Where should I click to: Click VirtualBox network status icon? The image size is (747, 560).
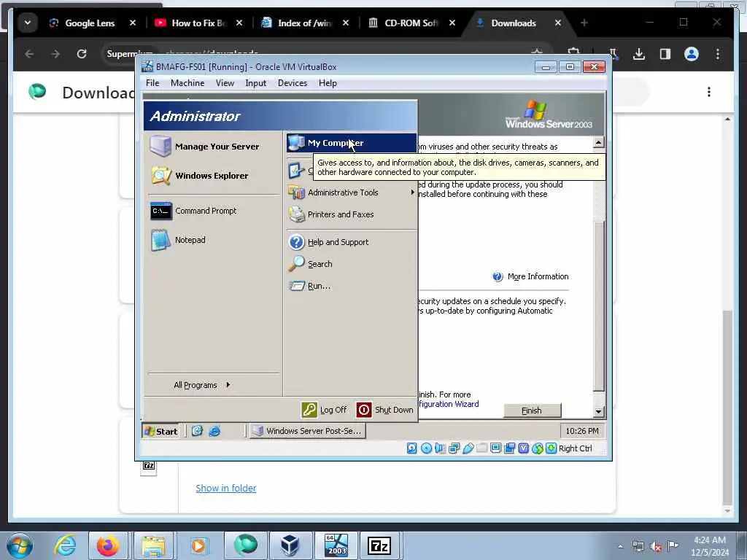[454, 448]
